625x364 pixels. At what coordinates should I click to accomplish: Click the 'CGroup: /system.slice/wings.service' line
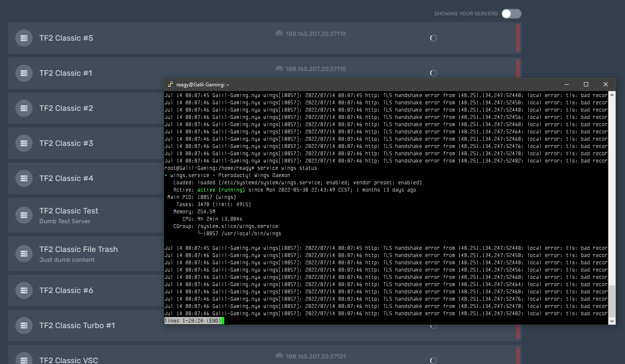tap(226, 226)
